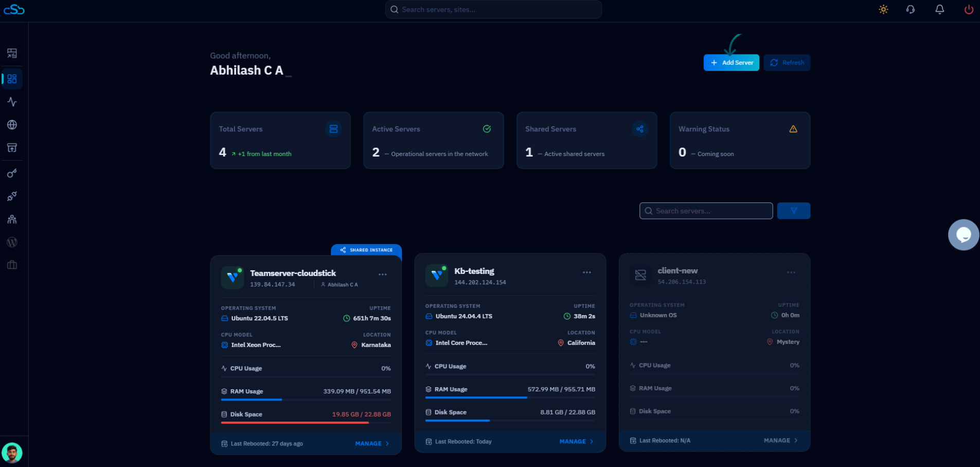Click the red power logout icon
The image size is (980, 467).
[x=969, y=9]
